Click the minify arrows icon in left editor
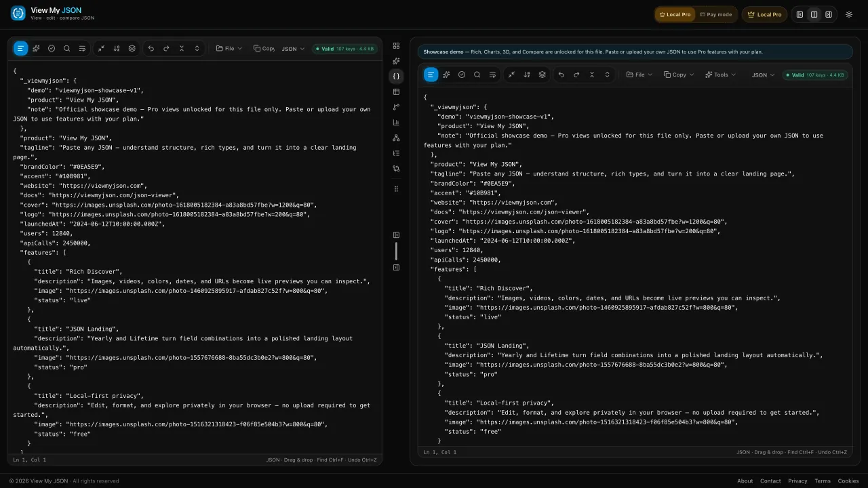This screenshot has height=488, width=868. coord(101,48)
